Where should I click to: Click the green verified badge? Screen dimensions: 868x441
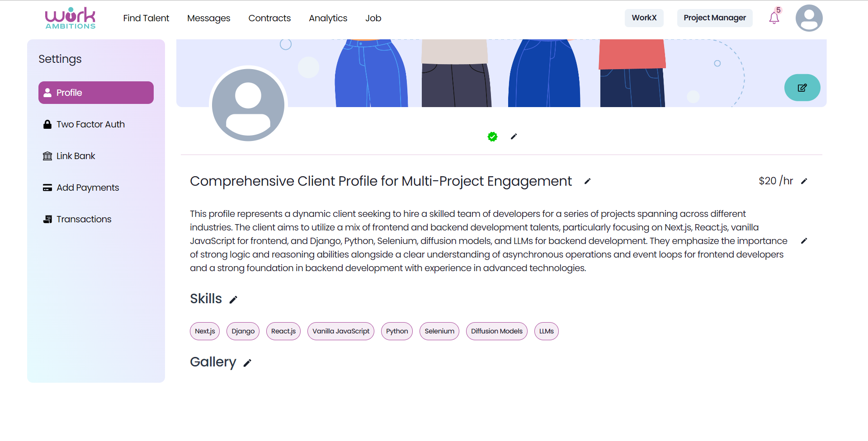[492, 136]
